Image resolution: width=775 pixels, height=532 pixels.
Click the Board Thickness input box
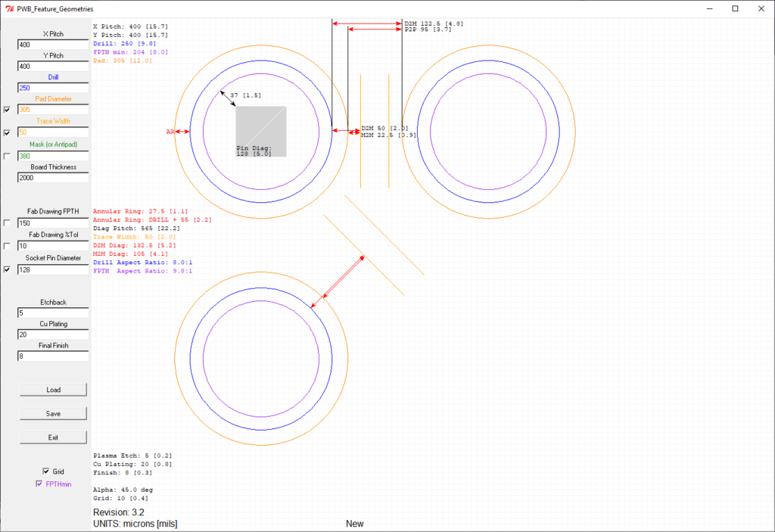[53, 178]
